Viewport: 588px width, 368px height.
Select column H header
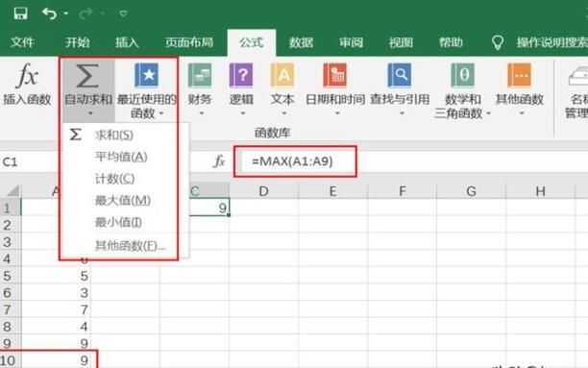coord(540,191)
